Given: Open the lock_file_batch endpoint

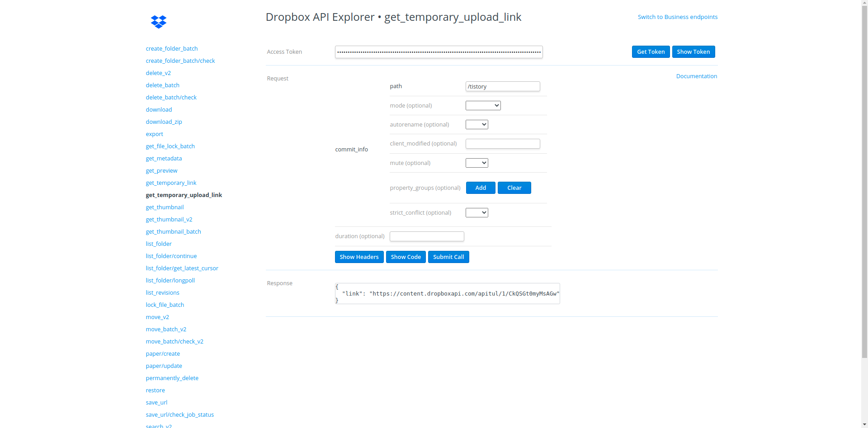Looking at the screenshot, I should click(165, 305).
